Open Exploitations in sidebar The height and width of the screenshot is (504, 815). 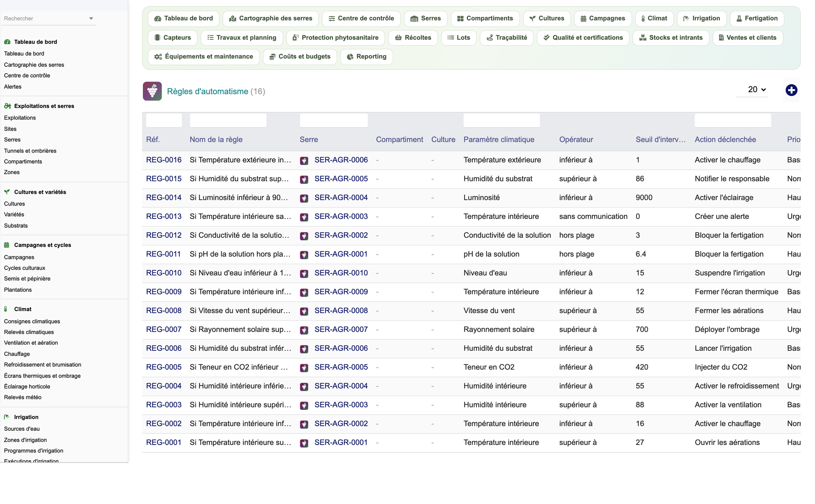20,118
